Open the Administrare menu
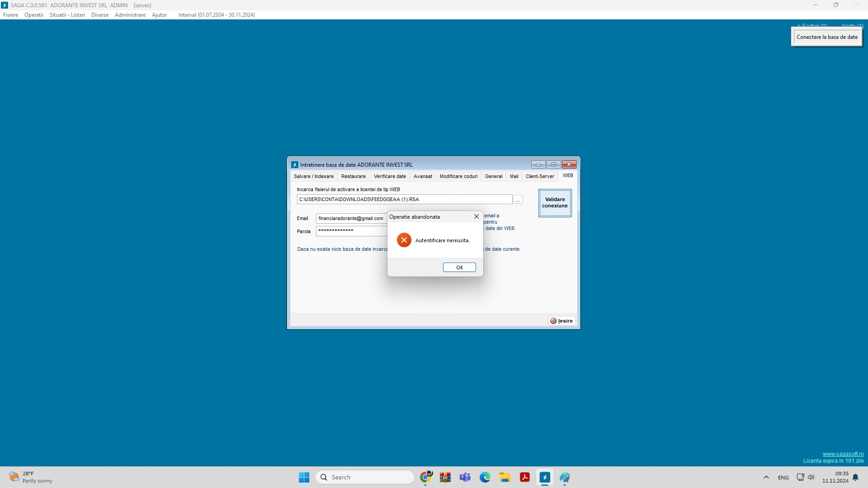The height and width of the screenshot is (488, 868). (x=130, y=15)
